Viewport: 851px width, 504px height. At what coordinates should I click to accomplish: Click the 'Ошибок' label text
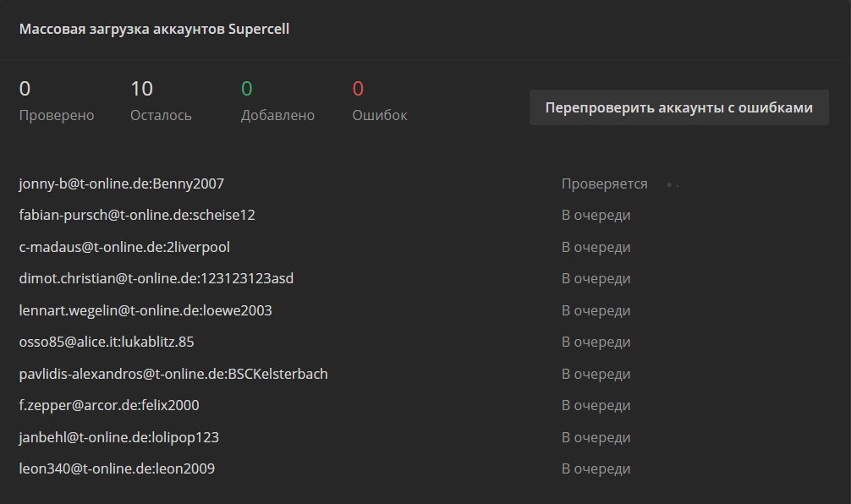point(379,115)
